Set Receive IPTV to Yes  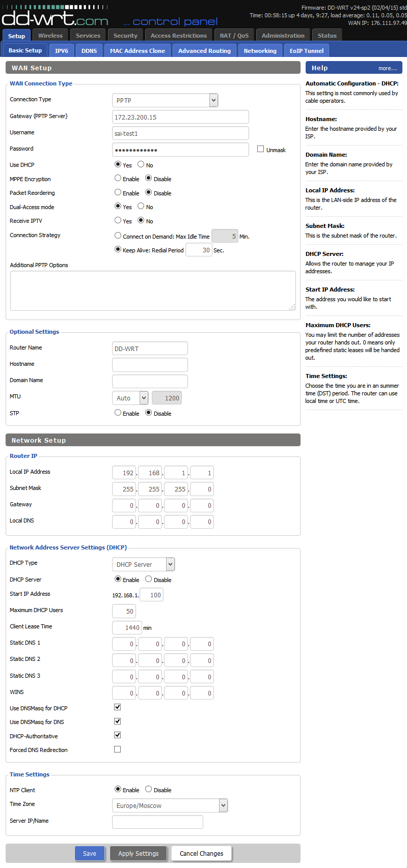point(118,220)
